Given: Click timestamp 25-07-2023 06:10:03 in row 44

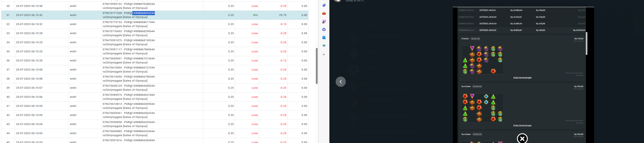Looking at the screenshot, I should (29, 133).
